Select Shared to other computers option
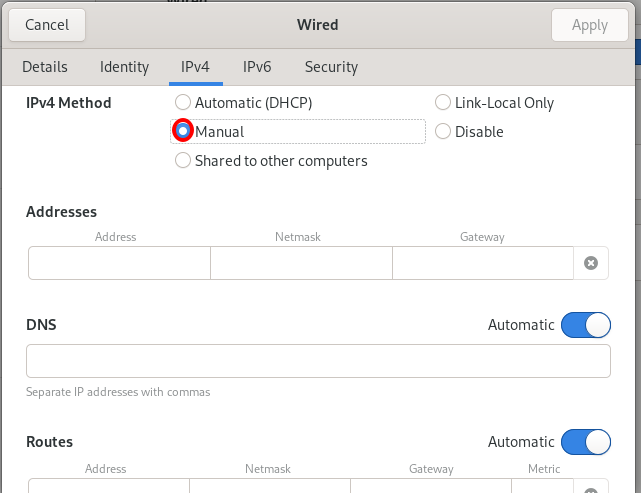 click(x=183, y=161)
